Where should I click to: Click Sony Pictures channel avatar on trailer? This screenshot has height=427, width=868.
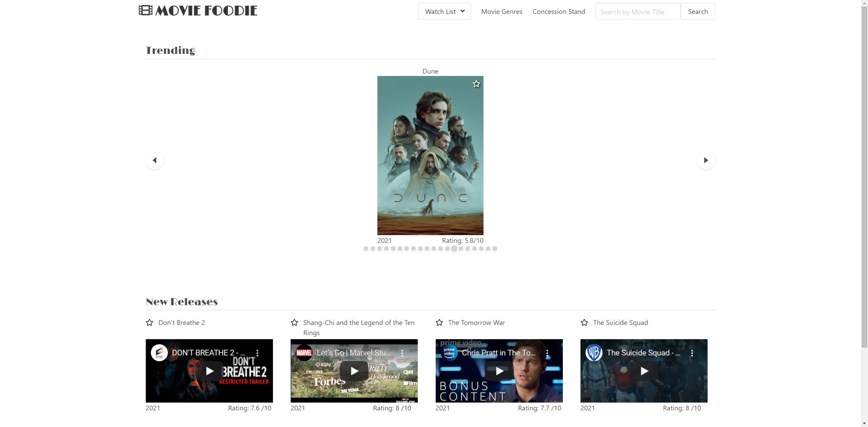point(159,353)
